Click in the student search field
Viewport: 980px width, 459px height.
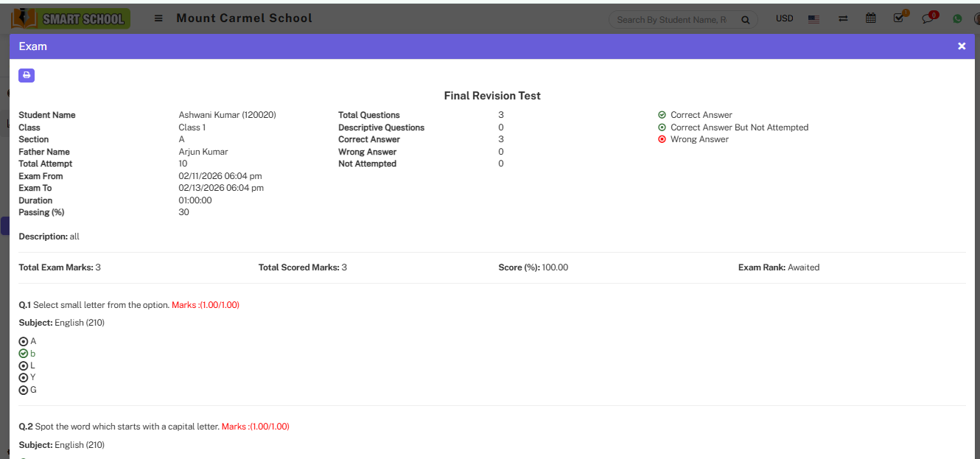coord(671,20)
